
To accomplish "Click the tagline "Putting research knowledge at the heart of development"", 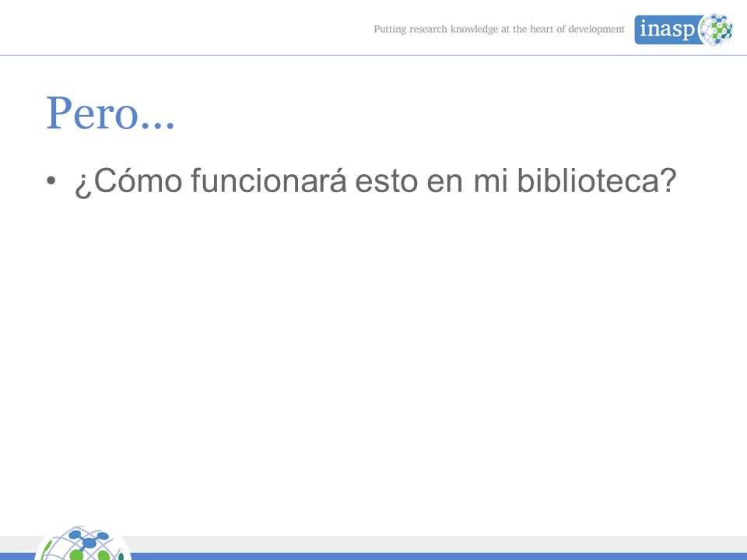I will [499, 29].
